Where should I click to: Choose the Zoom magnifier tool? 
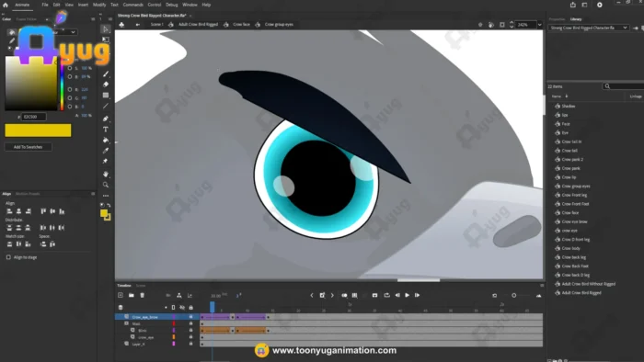tap(106, 185)
